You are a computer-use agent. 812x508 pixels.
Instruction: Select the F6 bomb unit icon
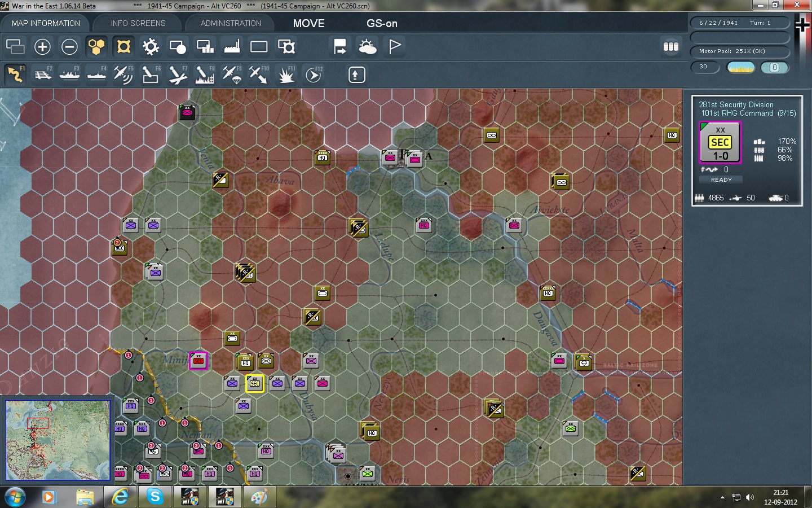tap(151, 75)
